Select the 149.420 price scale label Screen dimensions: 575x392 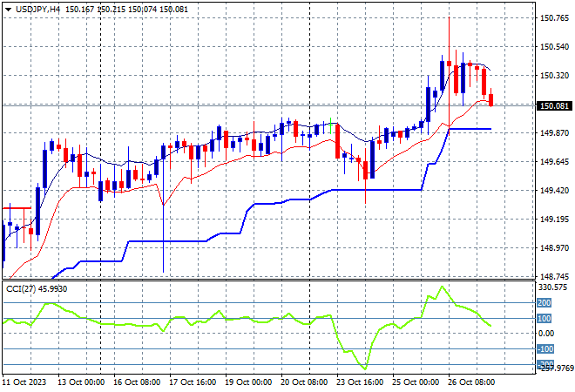point(555,190)
